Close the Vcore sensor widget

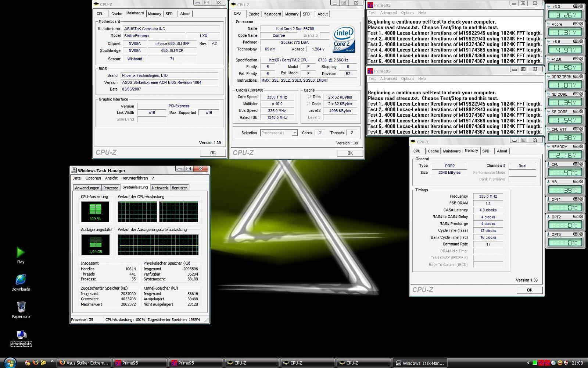(x=581, y=24)
